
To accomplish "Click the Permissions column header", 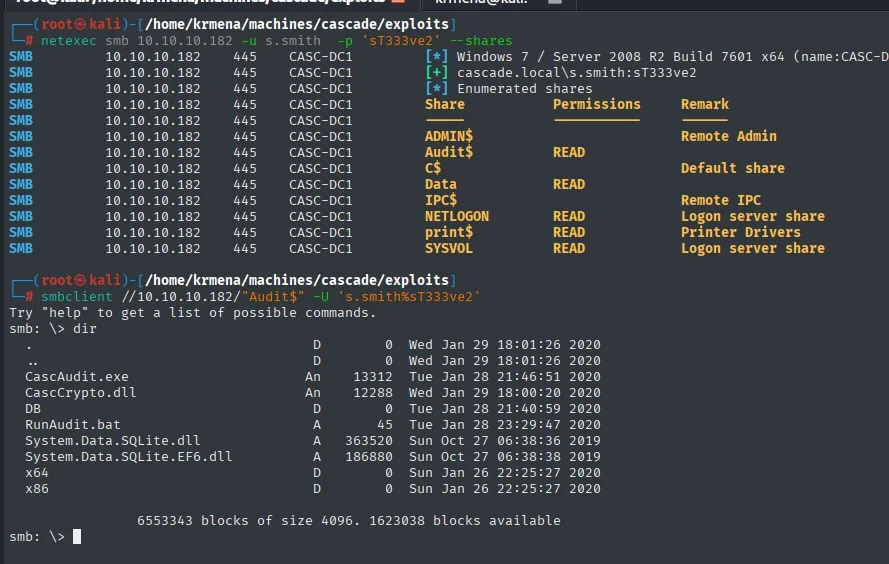I will point(596,104).
